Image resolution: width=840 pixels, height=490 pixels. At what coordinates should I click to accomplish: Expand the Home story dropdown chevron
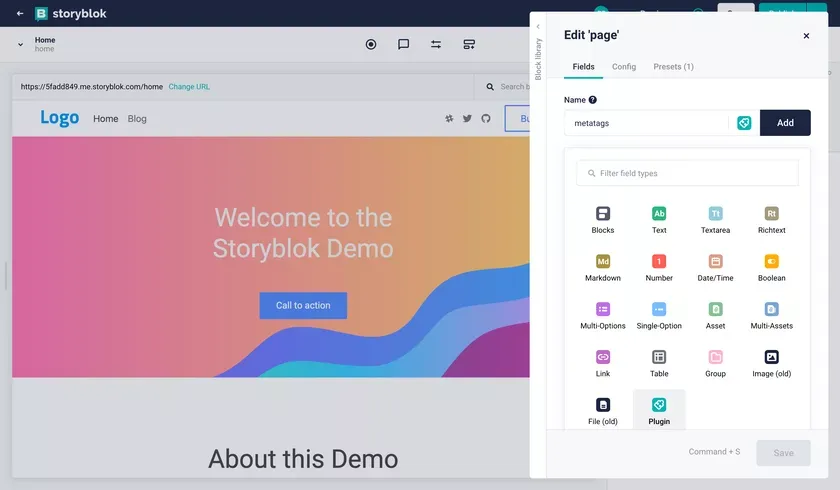point(20,44)
